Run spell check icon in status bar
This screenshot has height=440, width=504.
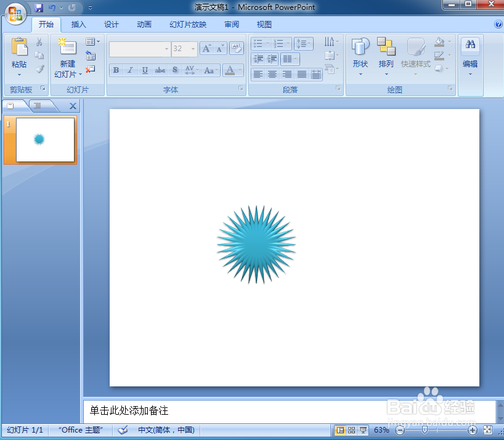(x=123, y=430)
